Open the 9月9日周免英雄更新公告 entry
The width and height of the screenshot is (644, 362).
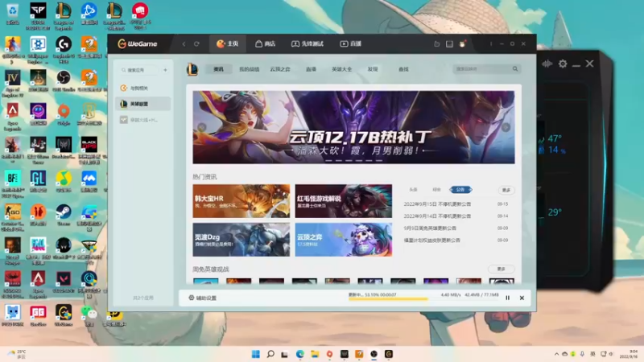pyautogui.click(x=430, y=228)
